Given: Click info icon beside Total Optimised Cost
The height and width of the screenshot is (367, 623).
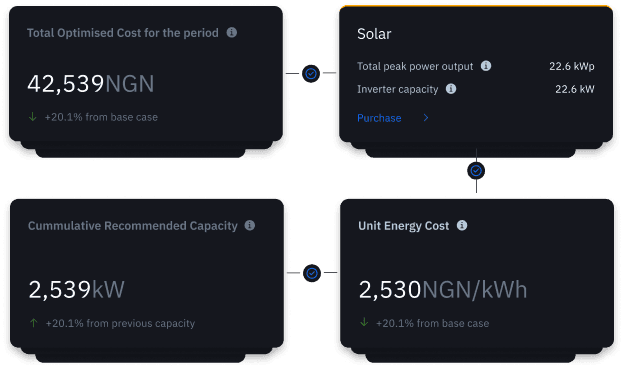Looking at the screenshot, I should [232, 32].
